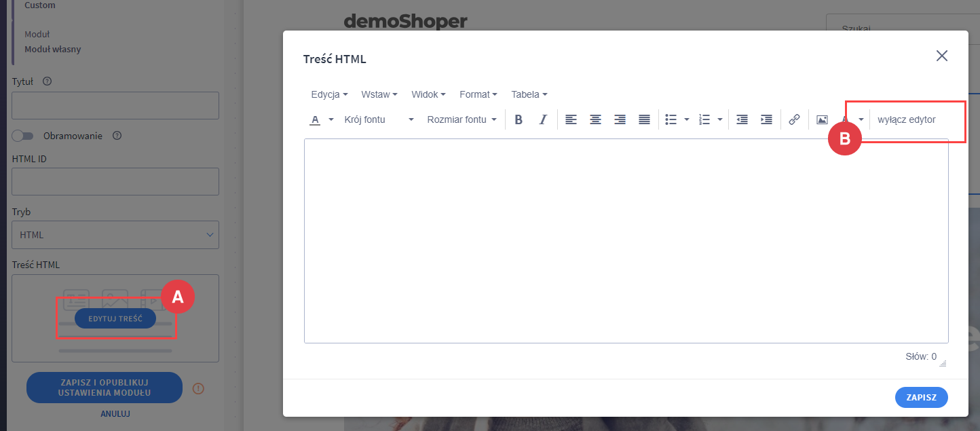
Task: Click into the HTML ID field
Action: coord(115,182)
